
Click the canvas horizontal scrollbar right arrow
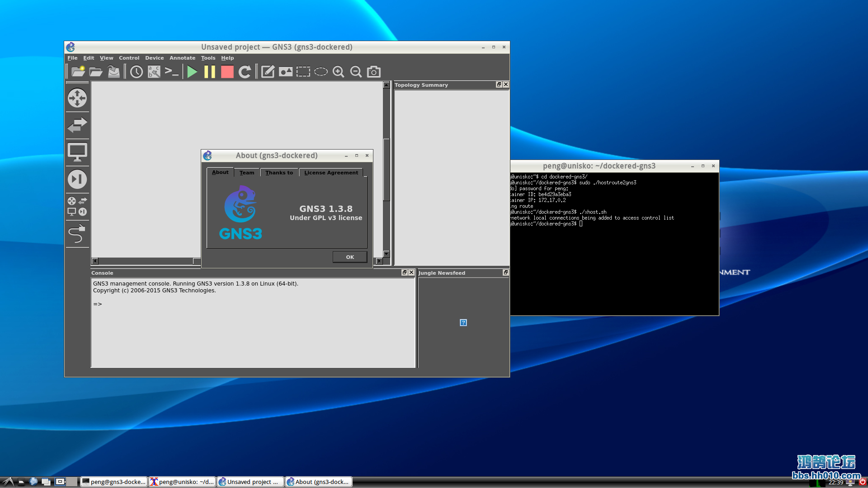379,261
